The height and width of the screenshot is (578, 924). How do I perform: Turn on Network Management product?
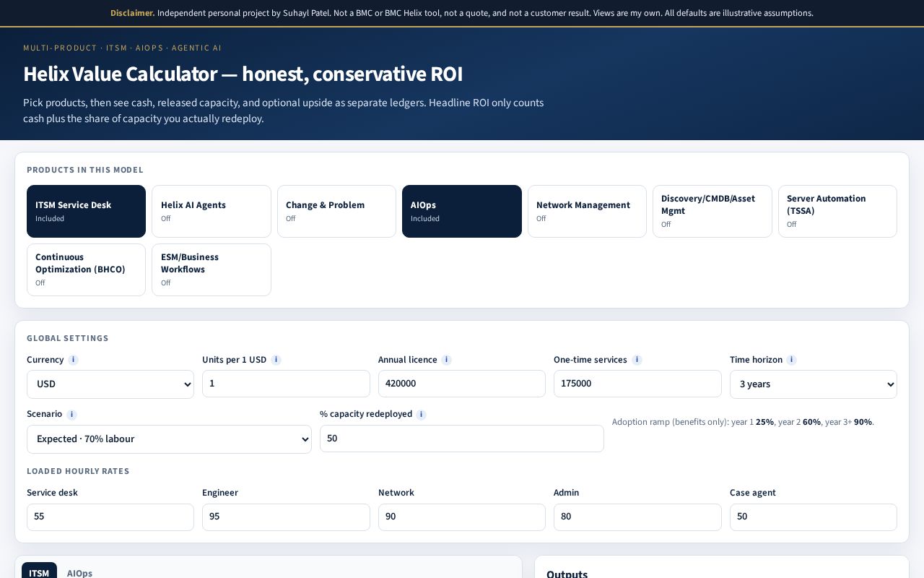pyautogui.click(x=587, y=211)
